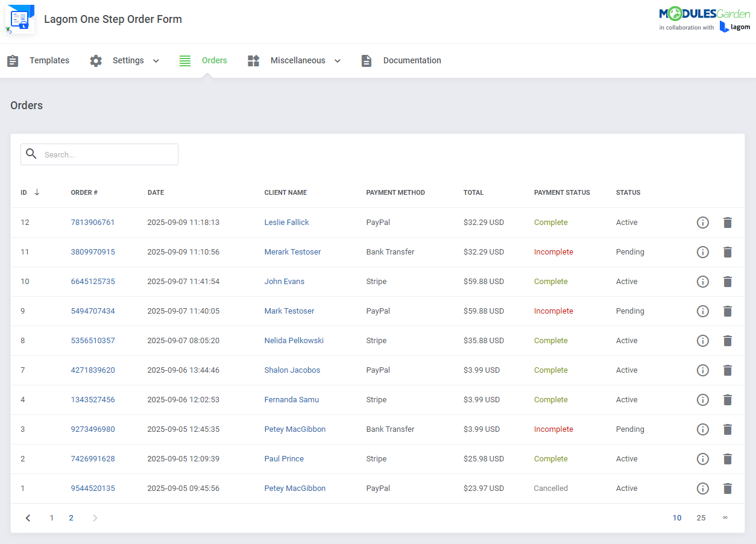Click the previous page chevron
This screenshot has width=756, height=544.
coord(28,517)
